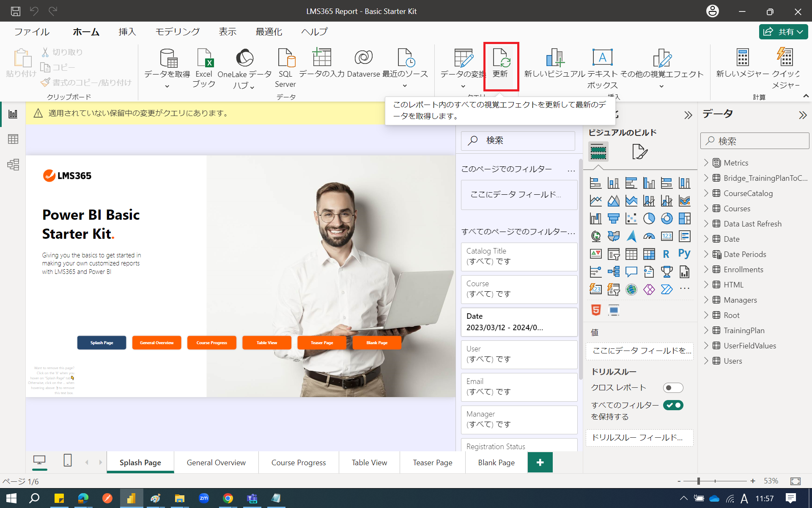Viewport: 812px width, 508px height.
Task: Expand the Date Periods table
Action: (706, 254)
